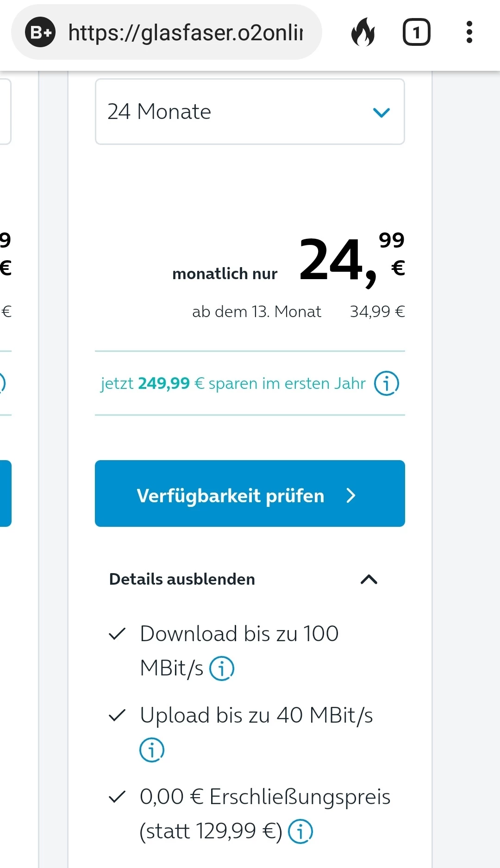Focus the glasfaser.o2online address bar URL
Screen dimensions: 500x868
click(x=185, y=32)
